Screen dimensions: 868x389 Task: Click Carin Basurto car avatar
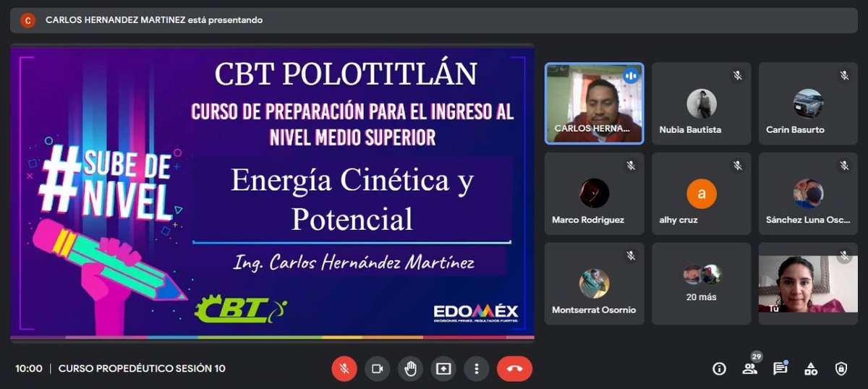tap(808, 103)
